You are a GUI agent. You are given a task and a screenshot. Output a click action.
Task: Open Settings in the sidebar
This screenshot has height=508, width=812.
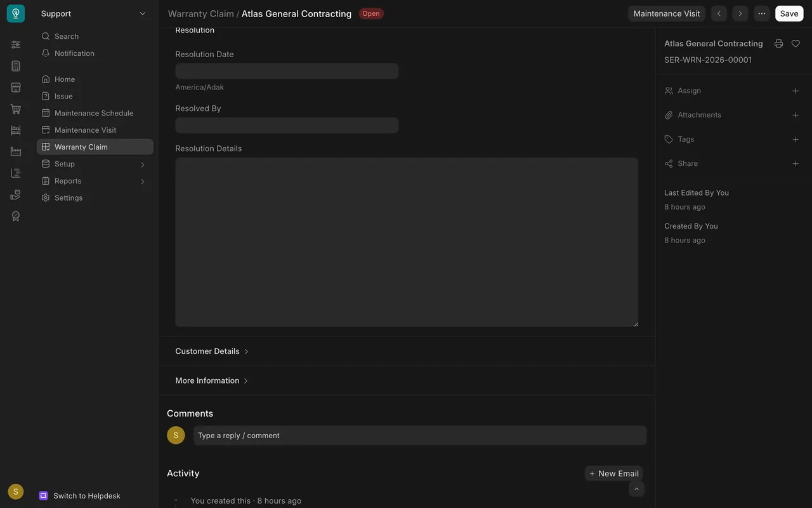coord(95,198)
